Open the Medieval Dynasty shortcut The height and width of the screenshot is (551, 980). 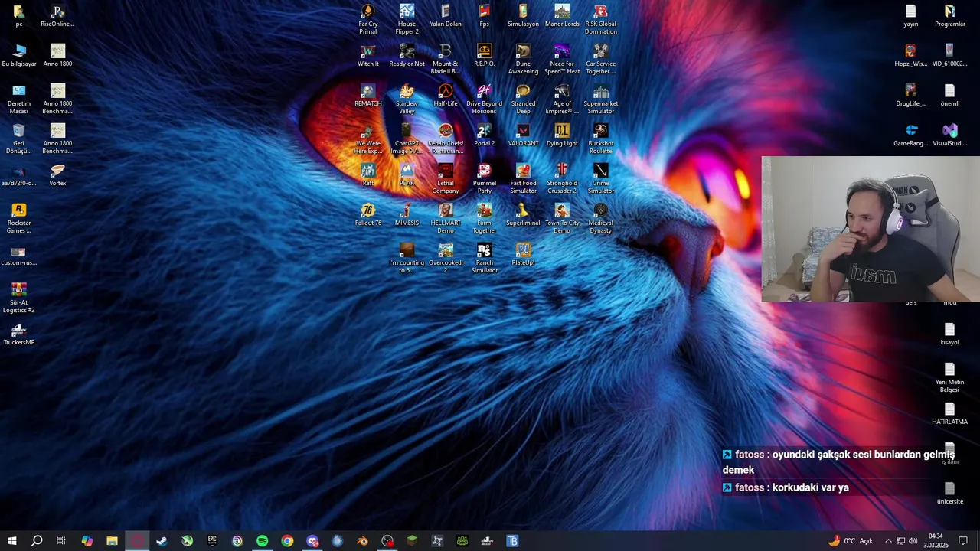pyautogui.click(x=601, y=218)
